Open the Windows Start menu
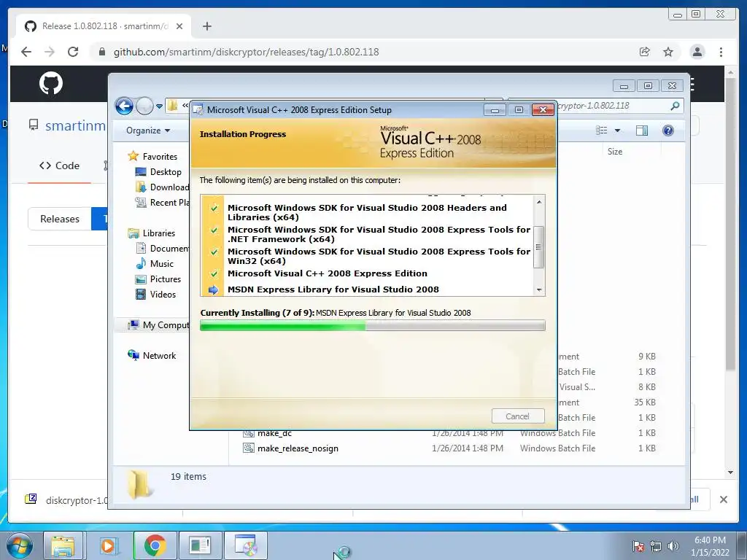 click(x=19, y=545)
